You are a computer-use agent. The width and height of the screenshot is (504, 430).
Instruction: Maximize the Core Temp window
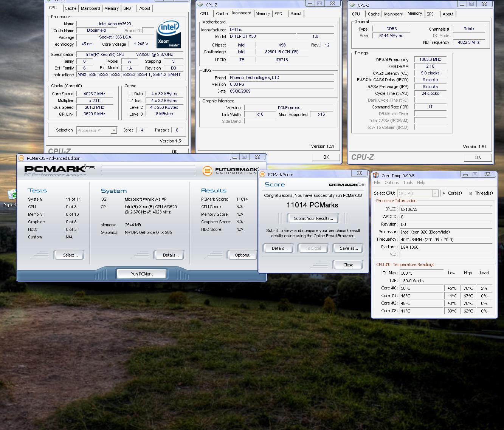[475, 175]
